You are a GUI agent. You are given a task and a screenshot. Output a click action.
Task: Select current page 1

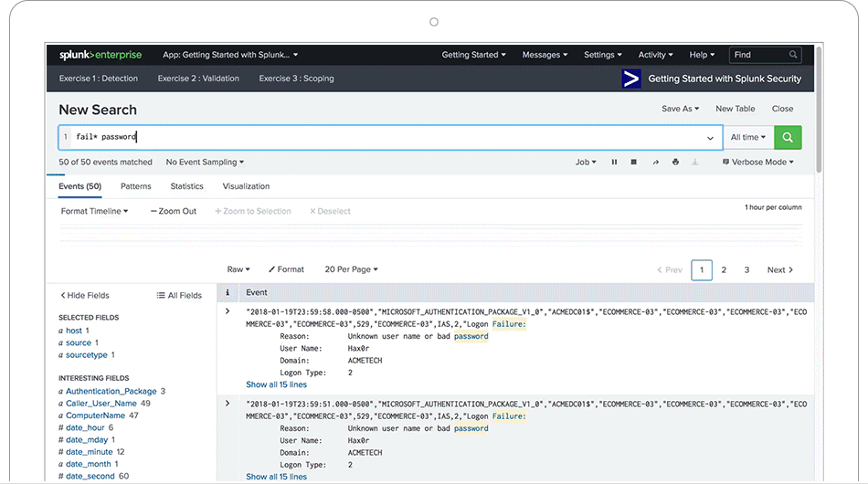coord(702,270)
